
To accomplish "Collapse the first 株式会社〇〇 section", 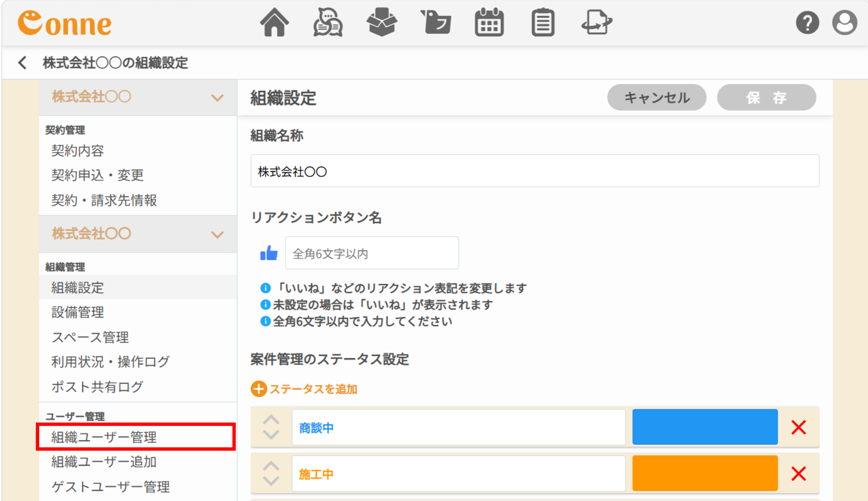I will point(217,98).
